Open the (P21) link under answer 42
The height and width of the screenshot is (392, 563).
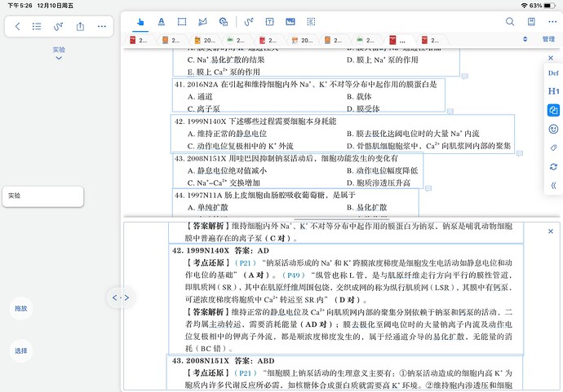[246, 263]
